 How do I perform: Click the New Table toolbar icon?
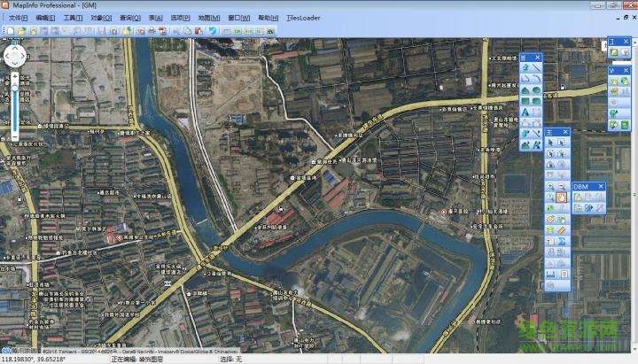point(11,31)
